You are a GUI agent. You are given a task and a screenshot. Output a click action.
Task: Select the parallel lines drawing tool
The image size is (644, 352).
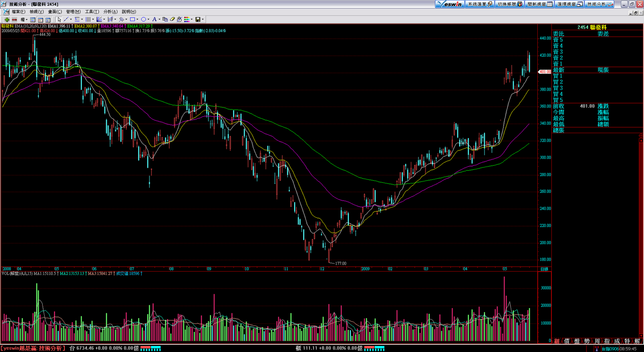pyautogui.click(x=121, y=19)
